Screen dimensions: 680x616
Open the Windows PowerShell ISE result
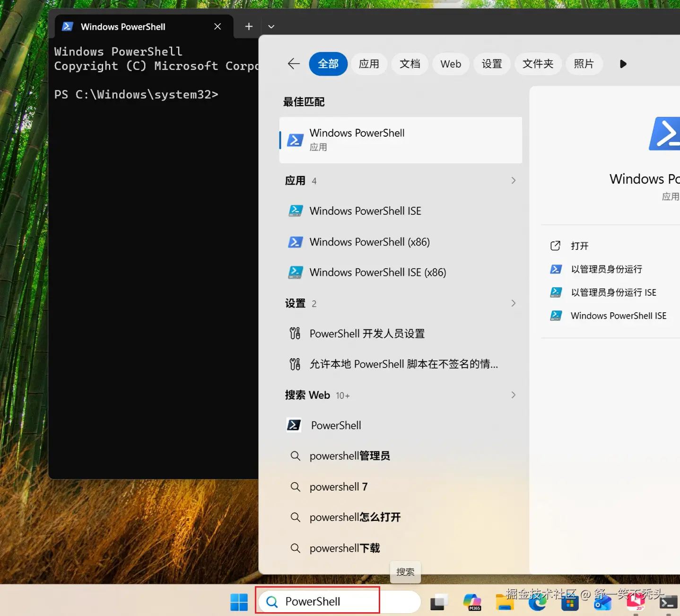click(x=401, y=211)
